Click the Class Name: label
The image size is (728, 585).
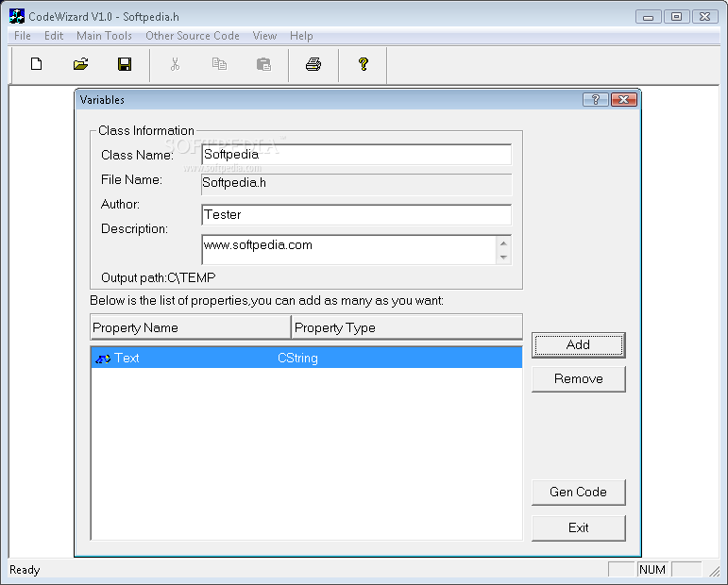pyautogui.click(x=138, y=155)
